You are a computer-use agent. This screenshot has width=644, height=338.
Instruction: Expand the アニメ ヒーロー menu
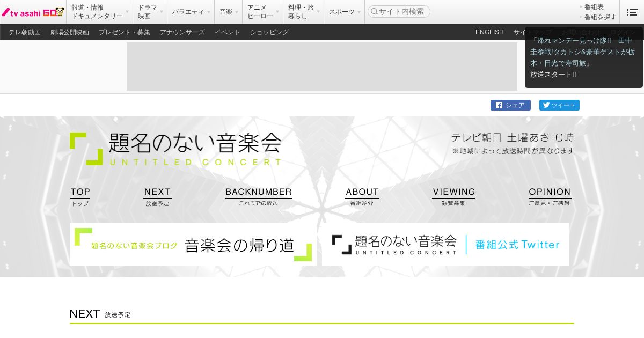tap(262, 12)
